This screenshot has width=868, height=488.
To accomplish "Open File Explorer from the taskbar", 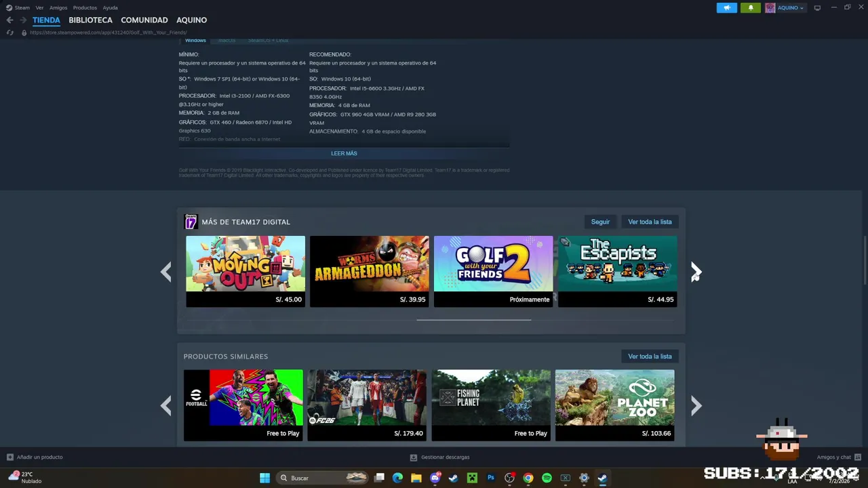I will pos(416,478).
